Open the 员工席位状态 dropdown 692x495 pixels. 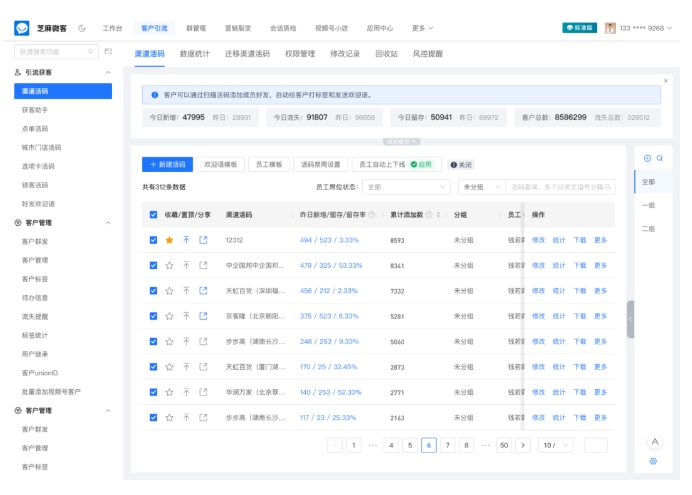[406, 187]
